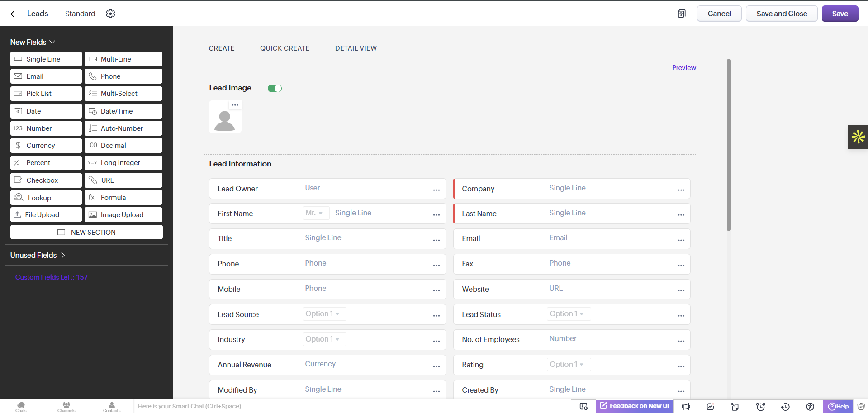Click the Save and Close button
The height and width of the screenshot is (413, 868).
tap(782, 14)
